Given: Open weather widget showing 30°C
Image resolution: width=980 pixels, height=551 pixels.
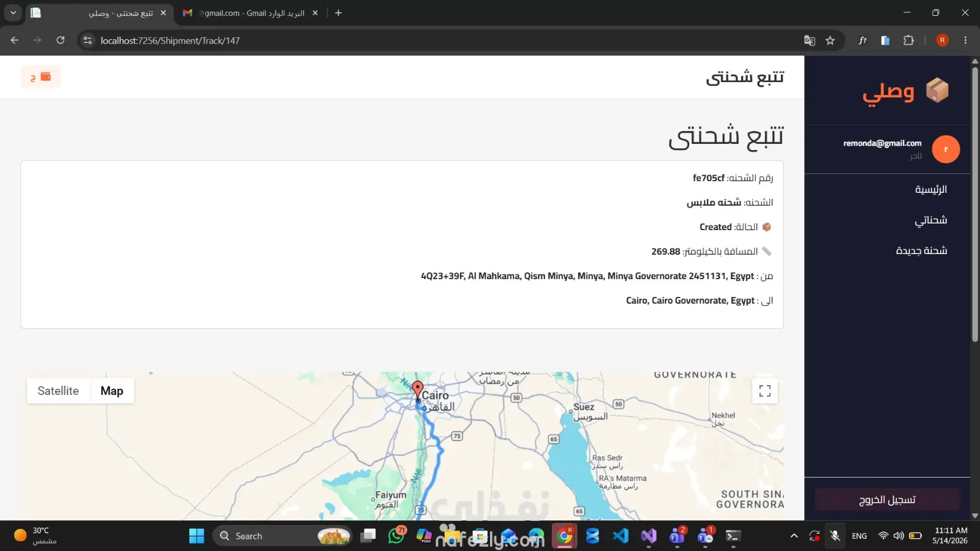Looking at the screenshot, I should coord(36,536).
